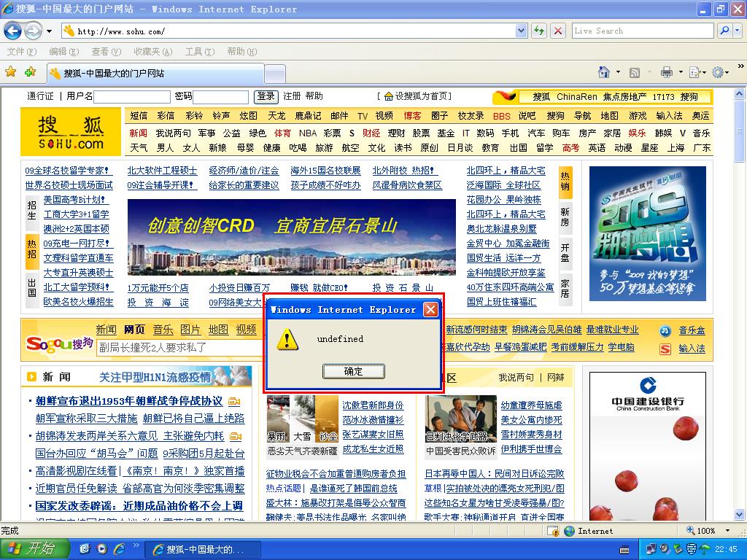Click the Internet Explorer quick launch icon
This screenshot has height=560, width=747.
click(x=119, y=549)
